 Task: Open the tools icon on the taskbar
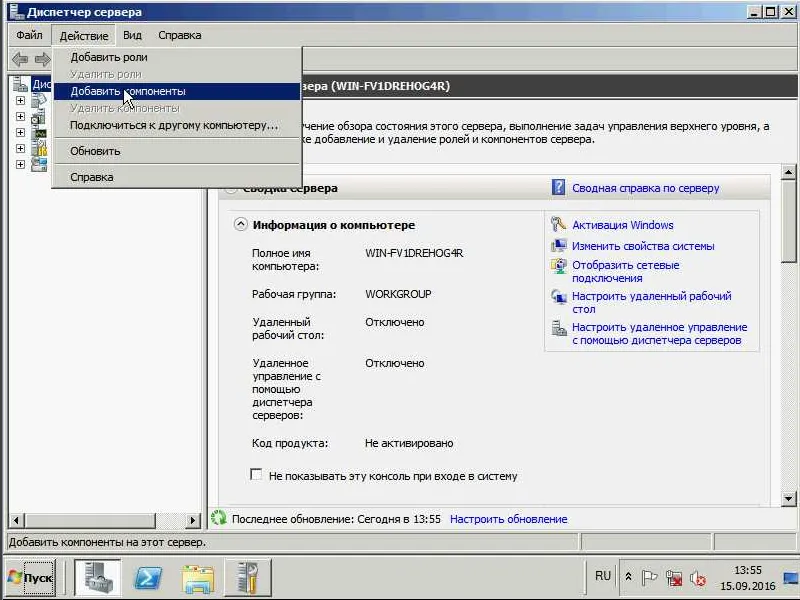click(248, 578)
